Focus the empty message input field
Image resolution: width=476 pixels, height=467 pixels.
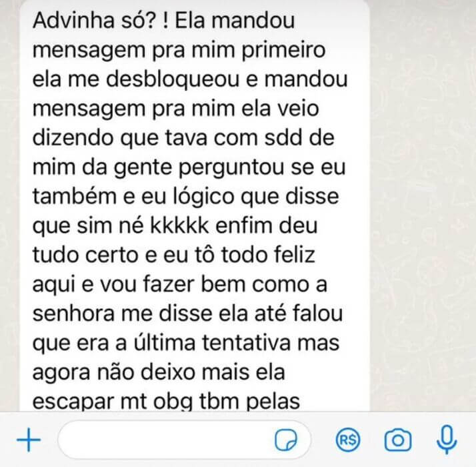click(184, 440)
